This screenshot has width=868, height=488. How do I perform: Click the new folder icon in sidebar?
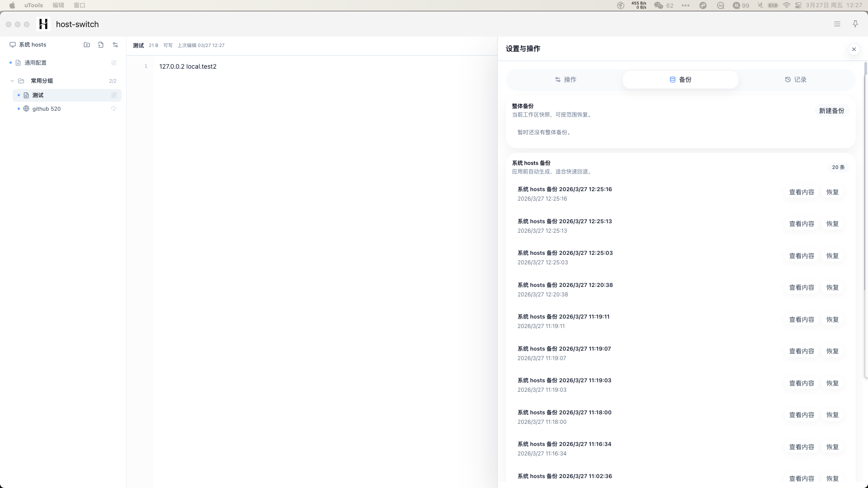coord(87,45)
